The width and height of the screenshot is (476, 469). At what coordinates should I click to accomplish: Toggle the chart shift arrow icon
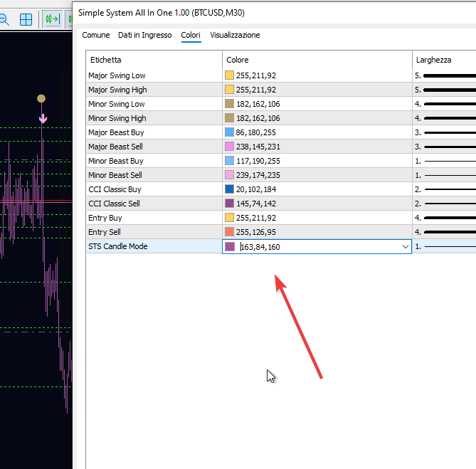point(52,19)
